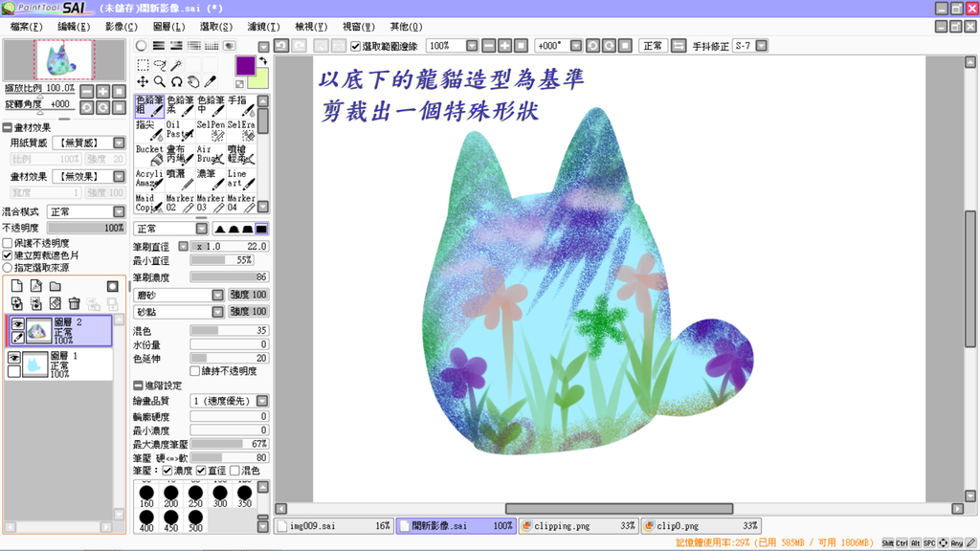Screen dimensions: 980x551
Task: Select the Marker 02 brush
Action: [x=182, y=201]
